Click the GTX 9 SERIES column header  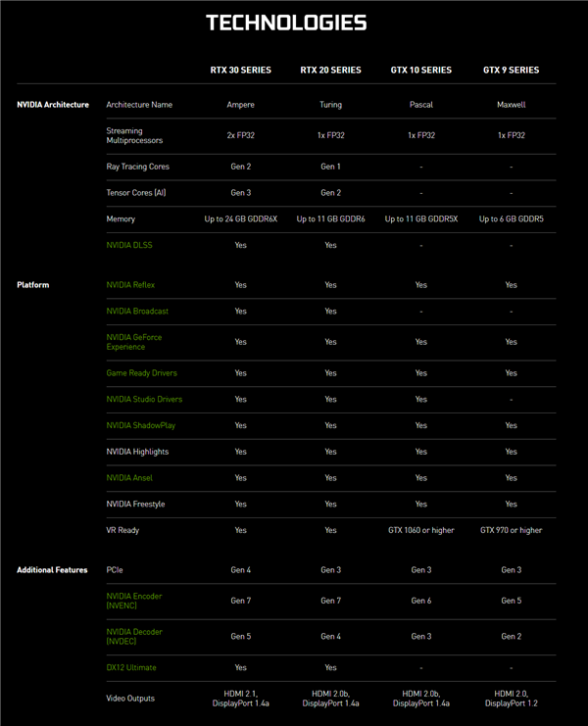(x=512, y=70)
